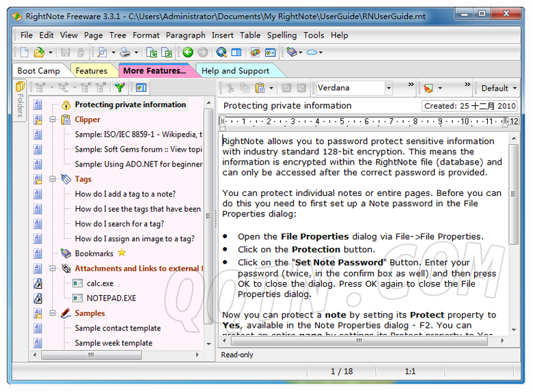Click the New file icon in toolbar
533x392 pixels.
(24, 53)
